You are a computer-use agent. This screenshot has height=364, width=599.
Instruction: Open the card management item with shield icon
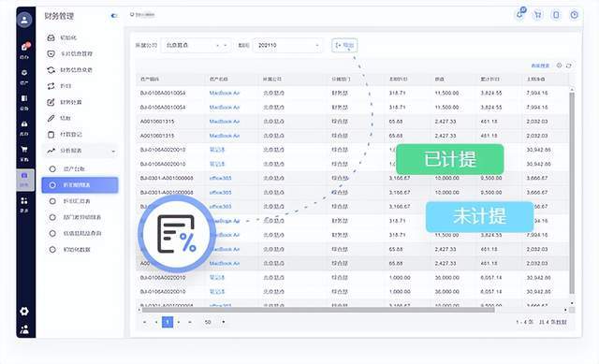pos(80,54)
